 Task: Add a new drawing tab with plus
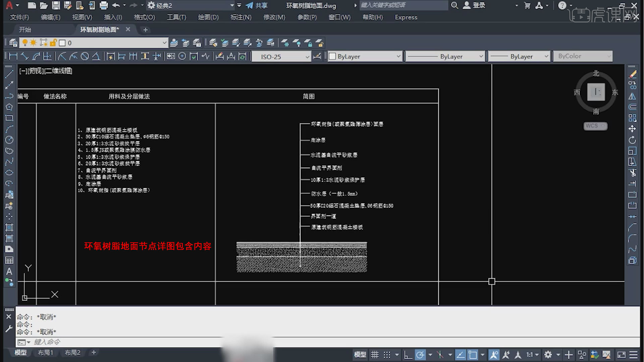[x=145, y=30]
